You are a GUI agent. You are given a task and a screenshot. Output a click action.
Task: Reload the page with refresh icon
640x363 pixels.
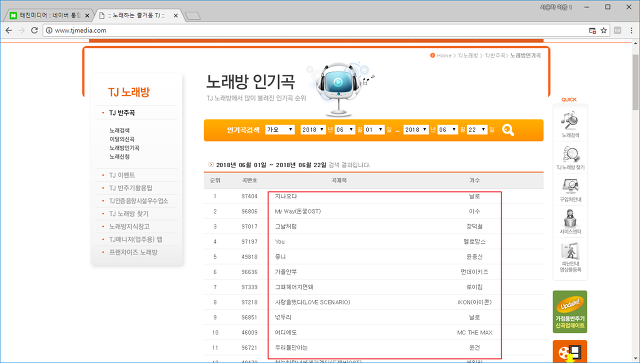pos(35,30)
